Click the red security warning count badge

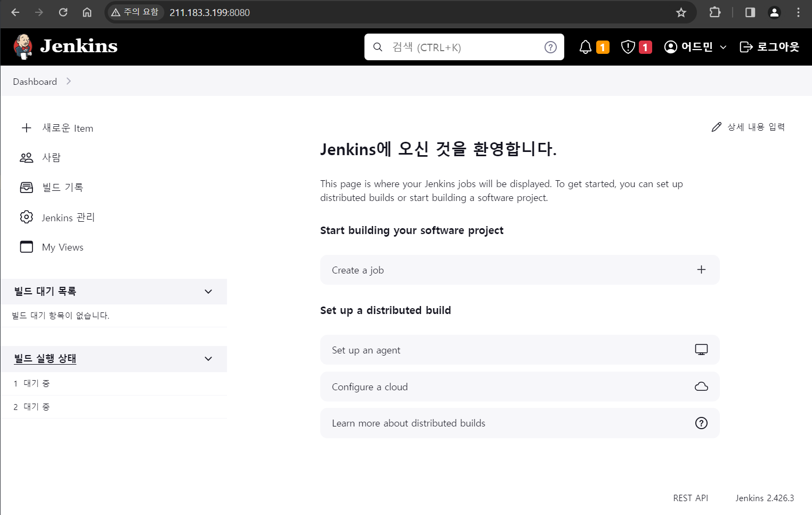click(645, 47)
